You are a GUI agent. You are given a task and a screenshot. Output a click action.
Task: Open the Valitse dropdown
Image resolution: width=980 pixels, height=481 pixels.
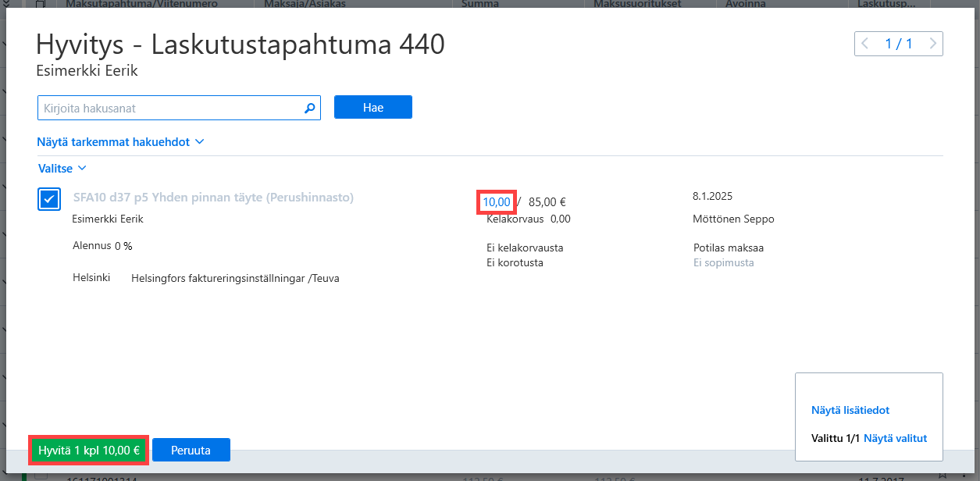[x=62, y=168]
